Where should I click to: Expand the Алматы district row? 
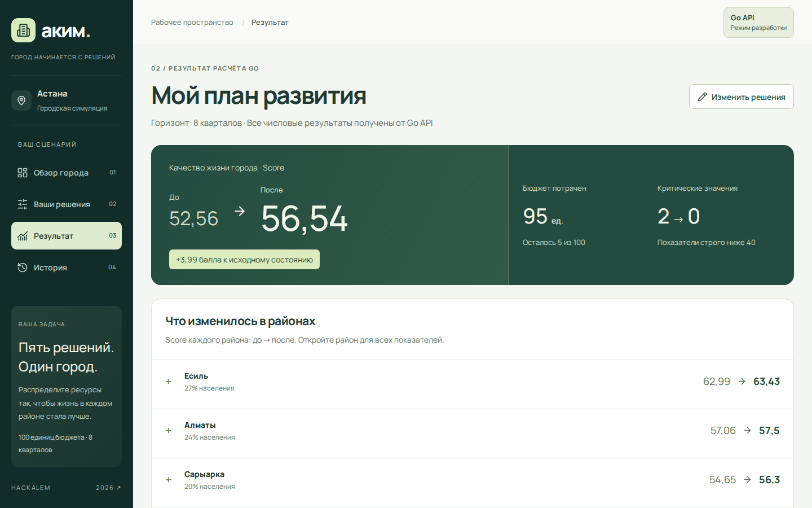[473, 433]
